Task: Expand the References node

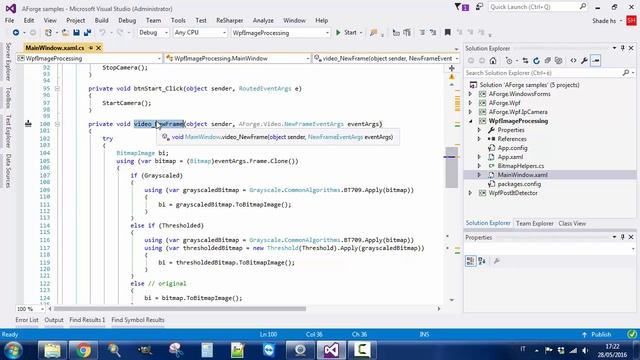Action: [479, 139]
